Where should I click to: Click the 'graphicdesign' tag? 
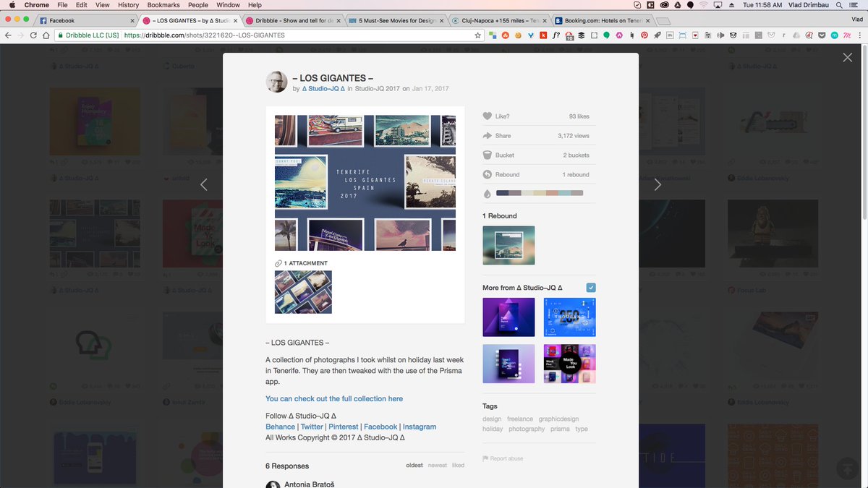[x=558, y=419]
